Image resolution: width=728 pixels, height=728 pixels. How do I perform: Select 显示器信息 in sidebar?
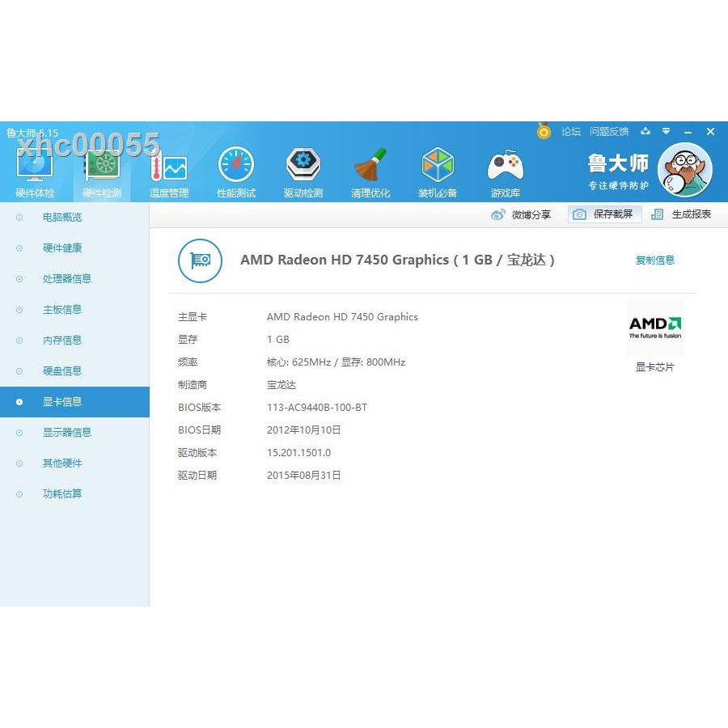74,433
